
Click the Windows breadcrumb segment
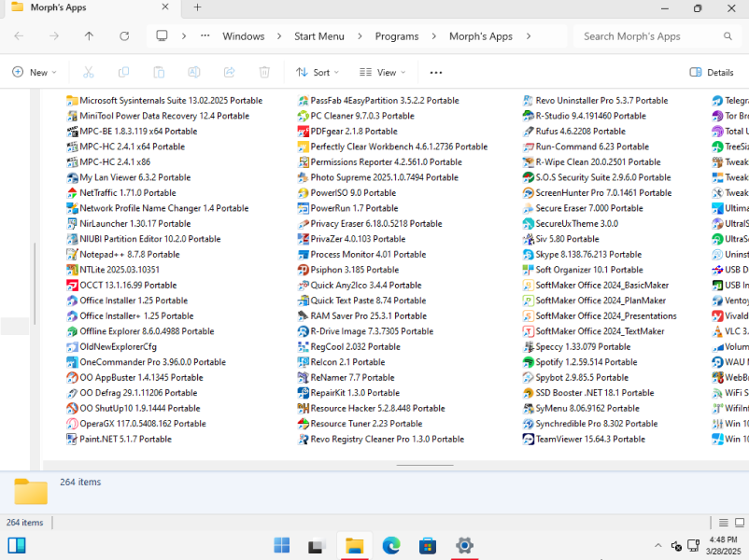tap(244, 36)
